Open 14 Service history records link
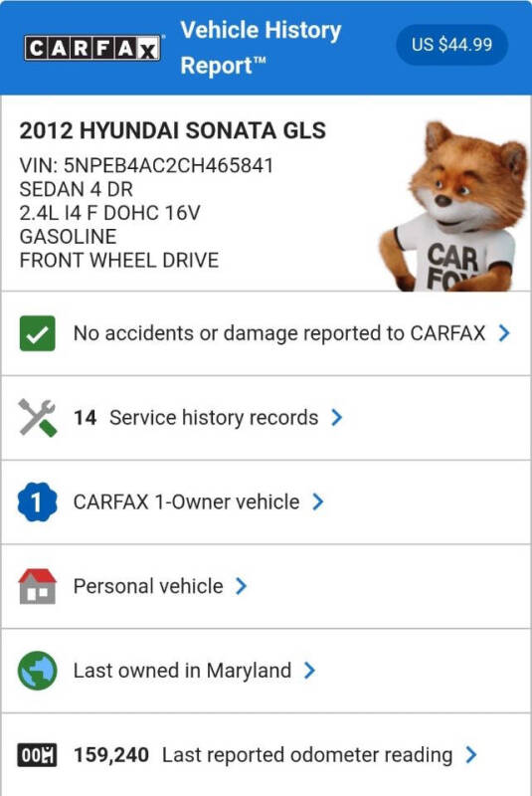532x796 pixels. 196,418
